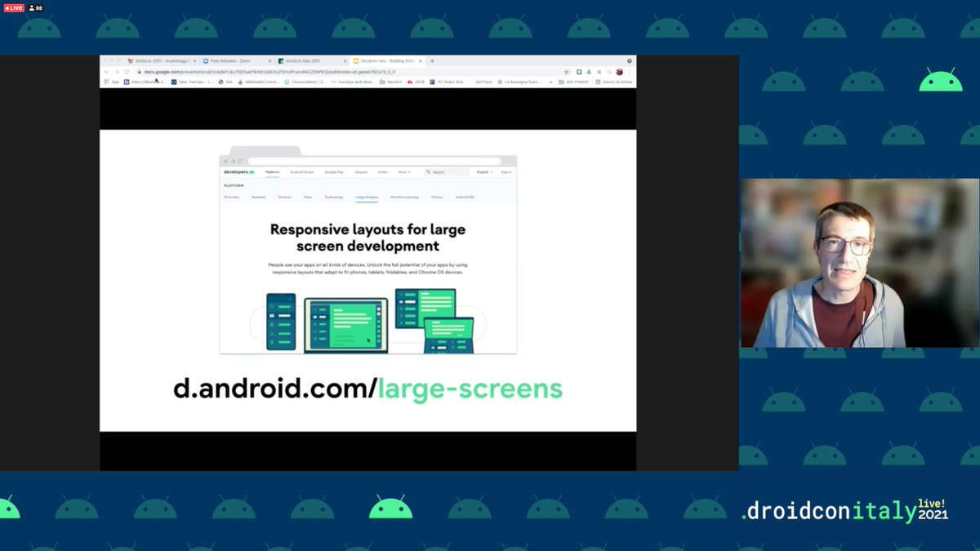The height and width of the screenshot is (551, 980).
Task: Click the phone device illustration
Action: pos(281,322)
